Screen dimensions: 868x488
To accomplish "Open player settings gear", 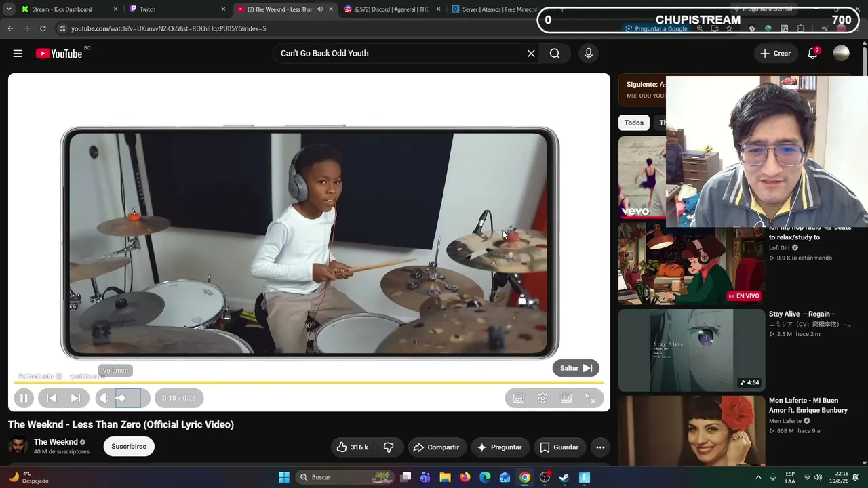I will tap(542, 398).
